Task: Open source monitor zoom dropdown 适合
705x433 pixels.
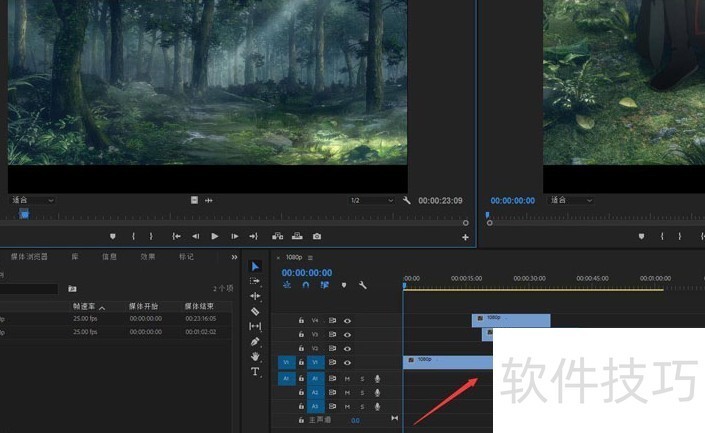Action: tap(32, 200)
